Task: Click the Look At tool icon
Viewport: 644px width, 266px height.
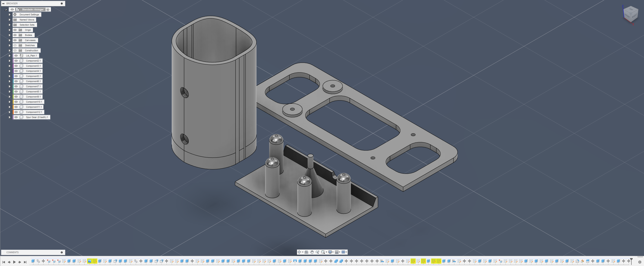Action: [x=306, y=252]
